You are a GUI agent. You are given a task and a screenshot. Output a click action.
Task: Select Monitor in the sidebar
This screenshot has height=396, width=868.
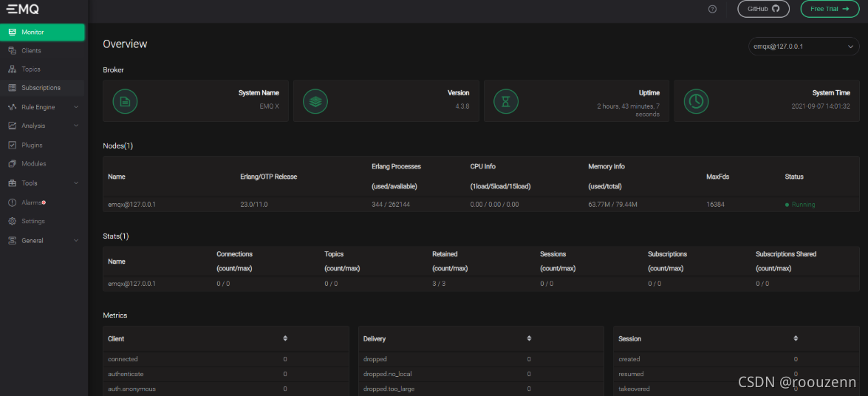[x=43, y=32]
